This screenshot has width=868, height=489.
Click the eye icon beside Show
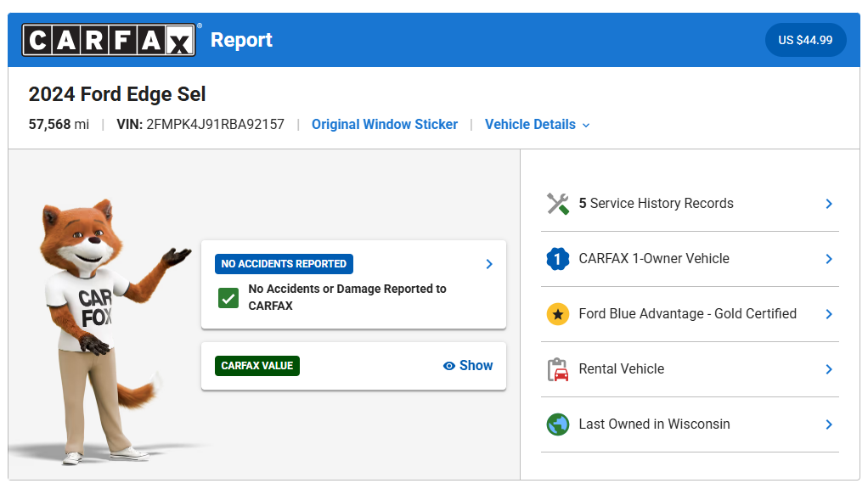coord(449,366)
